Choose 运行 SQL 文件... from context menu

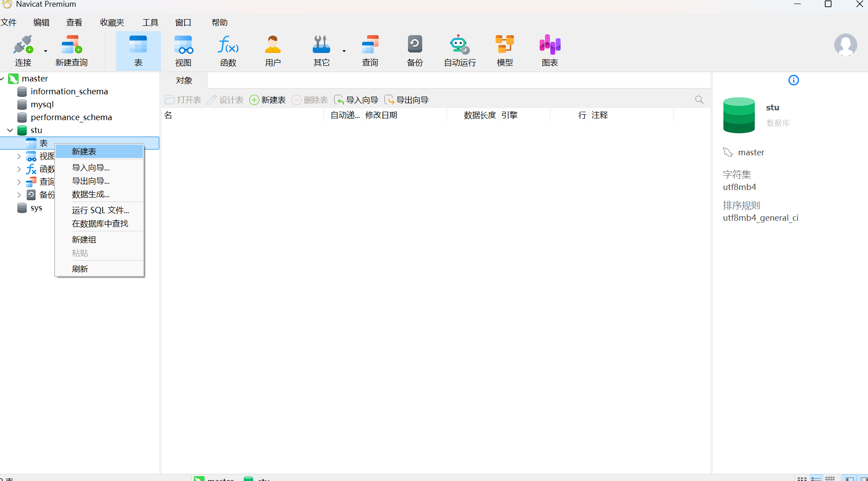101,210
